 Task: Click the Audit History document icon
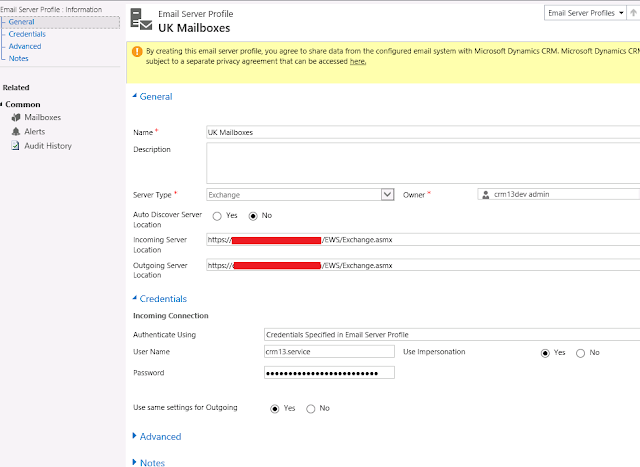[x=15, y=146]
